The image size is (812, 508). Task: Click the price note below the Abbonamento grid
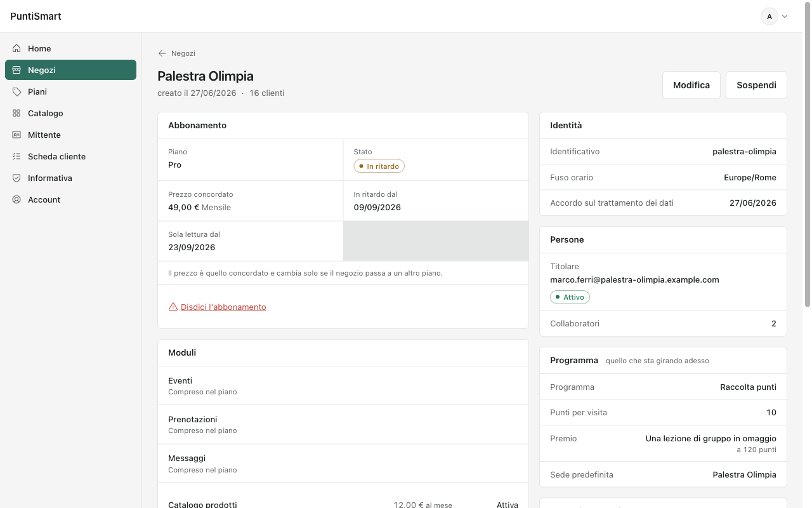click(305, 273)
